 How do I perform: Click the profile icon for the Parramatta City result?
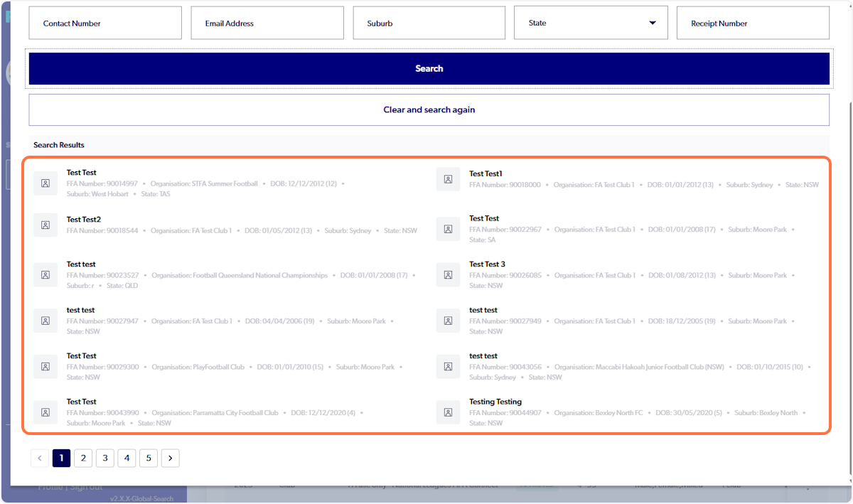(45, 412)
